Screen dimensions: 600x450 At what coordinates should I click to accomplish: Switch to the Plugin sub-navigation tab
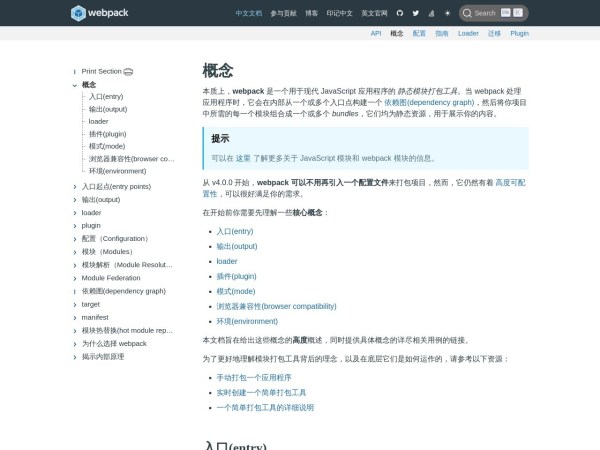click(519, 33)
